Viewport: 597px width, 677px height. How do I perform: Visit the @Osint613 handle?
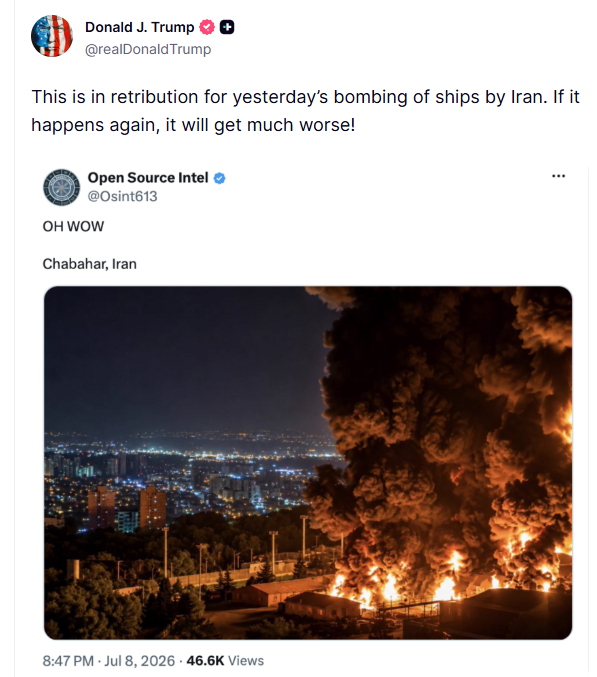123,196
